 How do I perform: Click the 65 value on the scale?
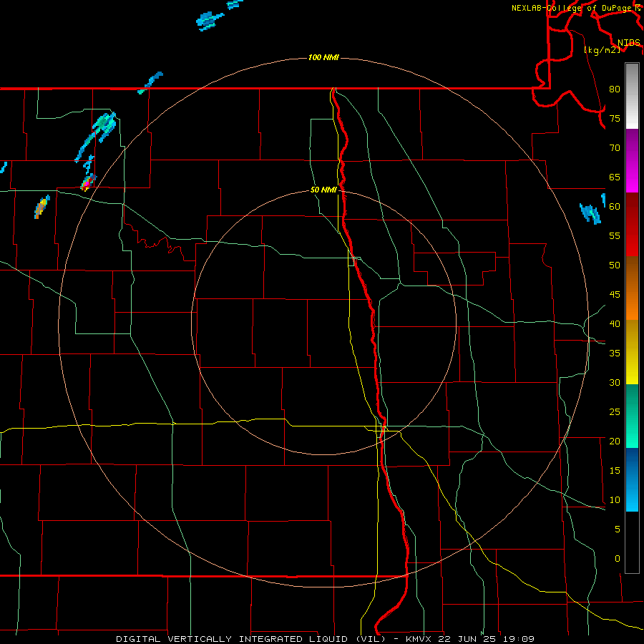pos(615,177)
